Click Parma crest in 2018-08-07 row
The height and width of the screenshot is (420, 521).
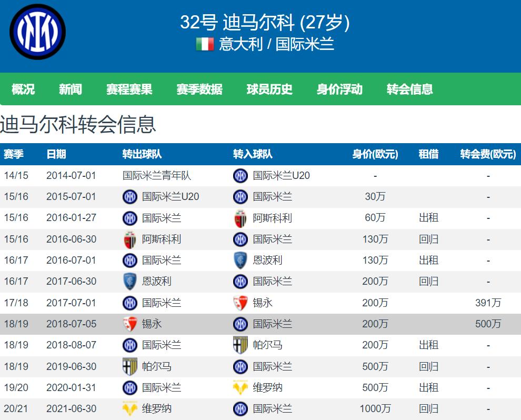(240, 345)
